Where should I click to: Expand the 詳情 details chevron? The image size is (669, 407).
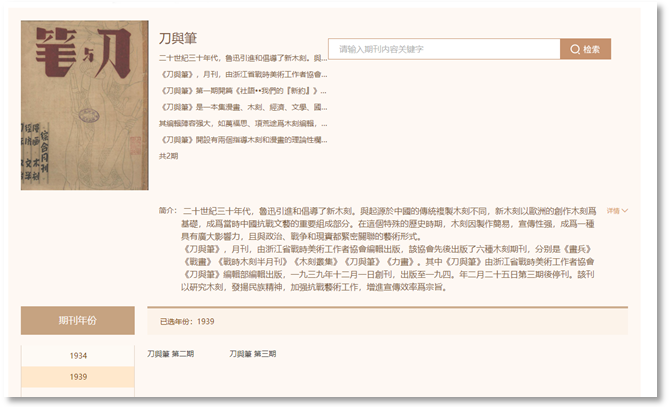tap(617, 211)
